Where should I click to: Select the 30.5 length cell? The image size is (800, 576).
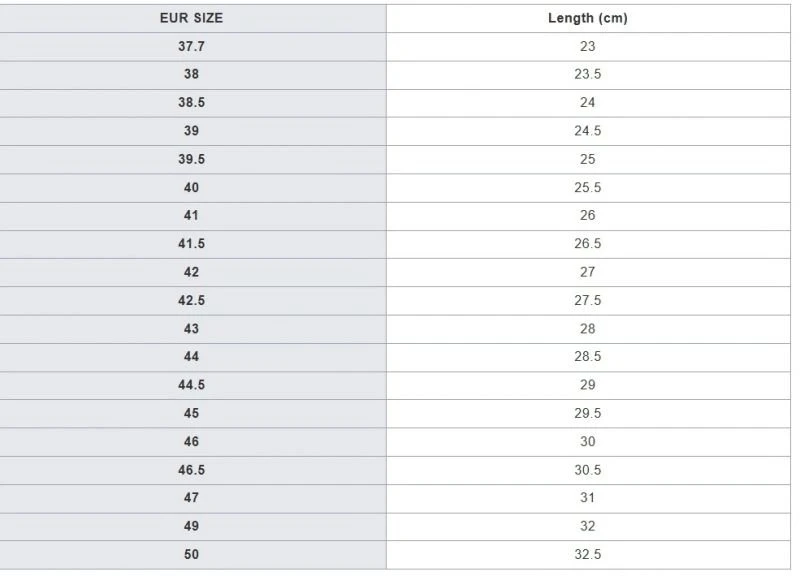[x=588, y=470]
